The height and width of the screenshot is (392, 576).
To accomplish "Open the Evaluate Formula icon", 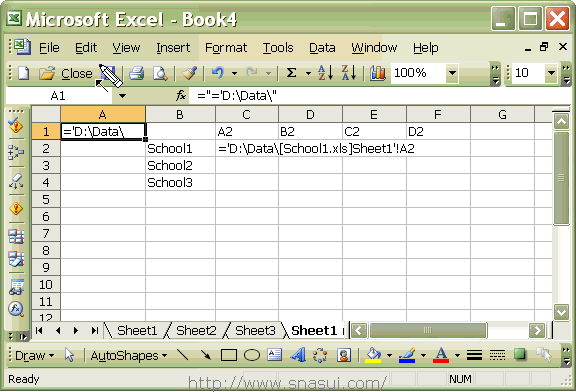I will pos(16,309).
